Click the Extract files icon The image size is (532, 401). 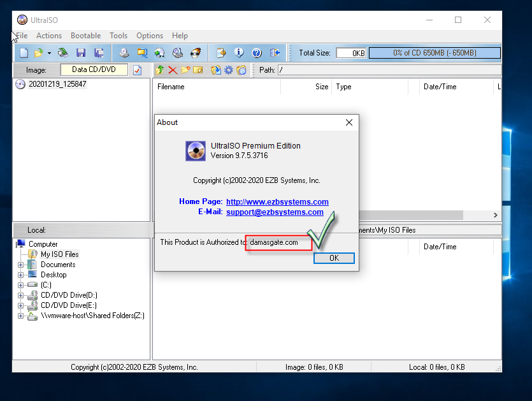[215, 70]
